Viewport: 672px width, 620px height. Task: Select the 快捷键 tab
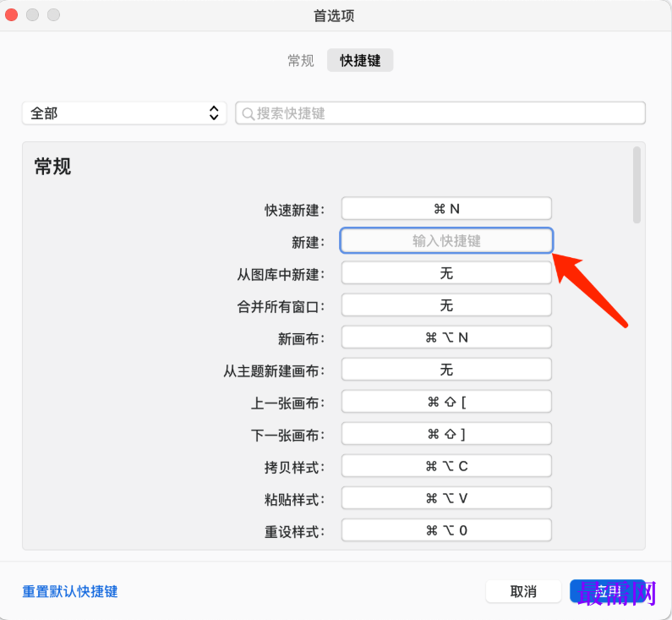[x=360, y=60]
